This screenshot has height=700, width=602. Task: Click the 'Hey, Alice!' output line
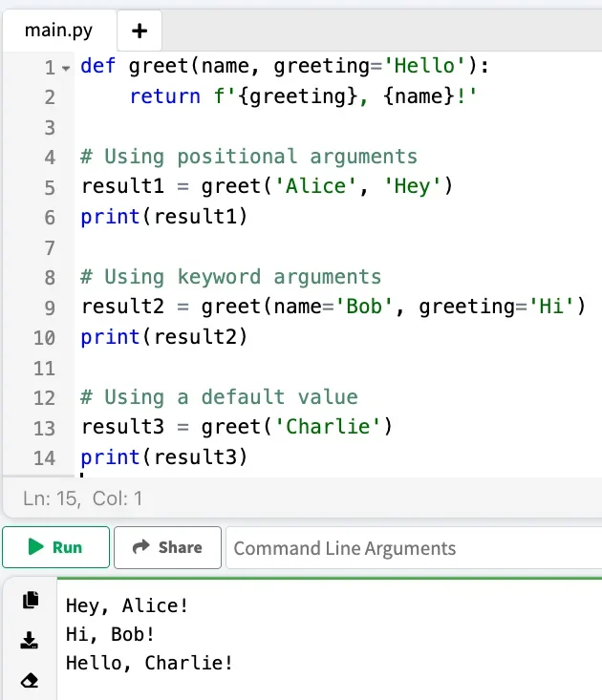click(x=127, y=606)
